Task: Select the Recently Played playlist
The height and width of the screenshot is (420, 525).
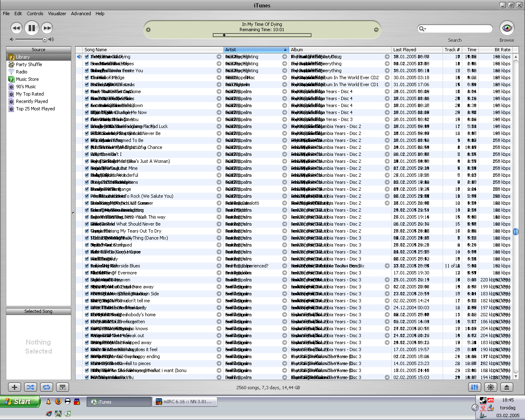Action: 39,101
